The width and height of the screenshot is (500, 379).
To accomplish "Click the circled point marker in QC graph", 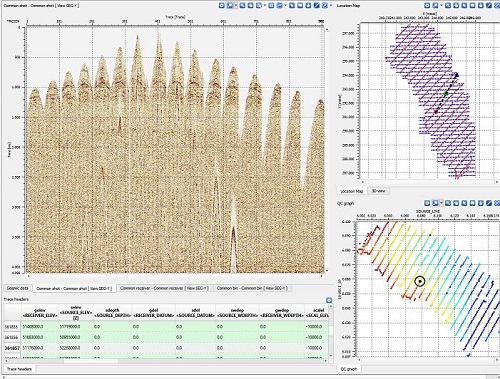I will click(420, 282).
